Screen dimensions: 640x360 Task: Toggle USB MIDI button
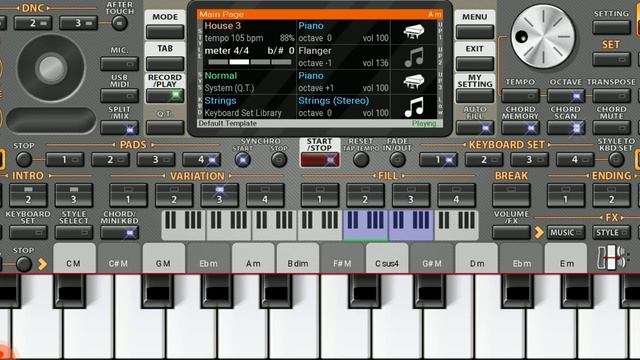120,96
